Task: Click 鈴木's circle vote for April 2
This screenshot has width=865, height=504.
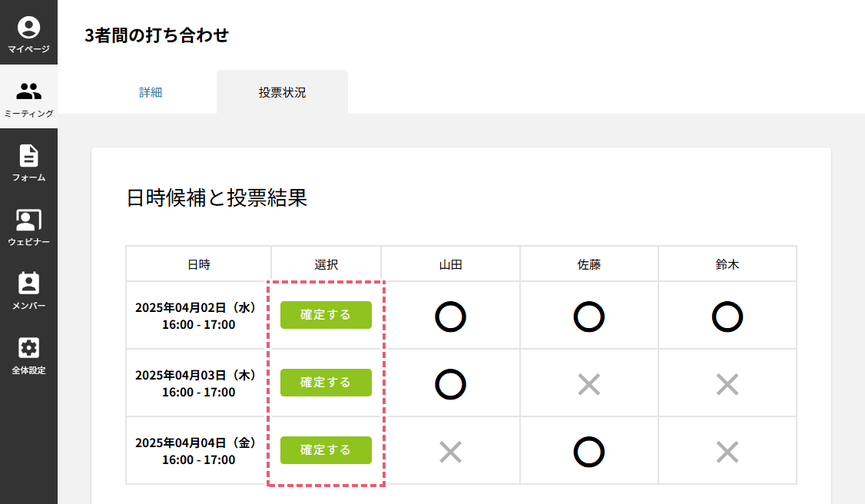Action: coord(727,317)
